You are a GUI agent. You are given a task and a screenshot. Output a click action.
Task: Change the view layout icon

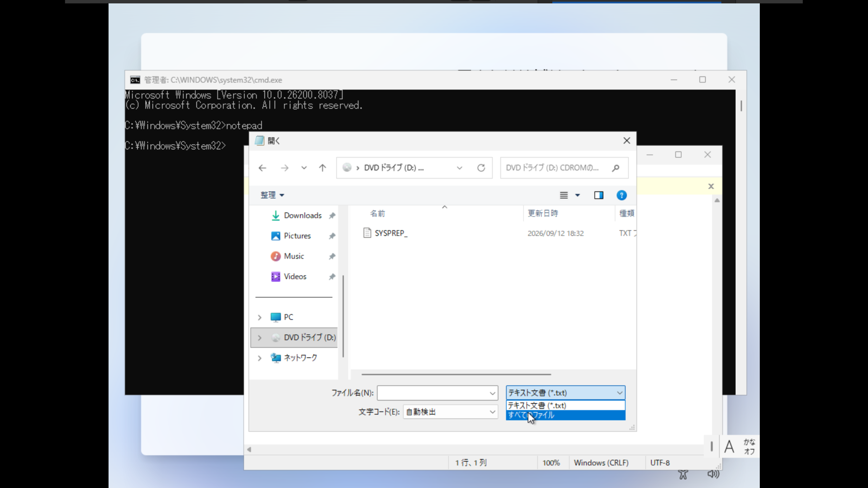click(x=563, y=195)
